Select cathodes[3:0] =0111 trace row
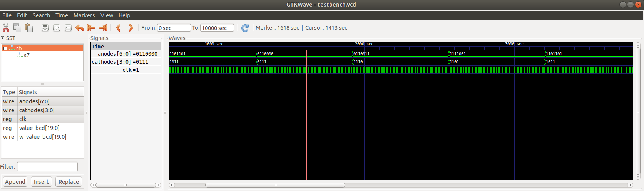Screen dimensions: 644x191 point(125,62)
